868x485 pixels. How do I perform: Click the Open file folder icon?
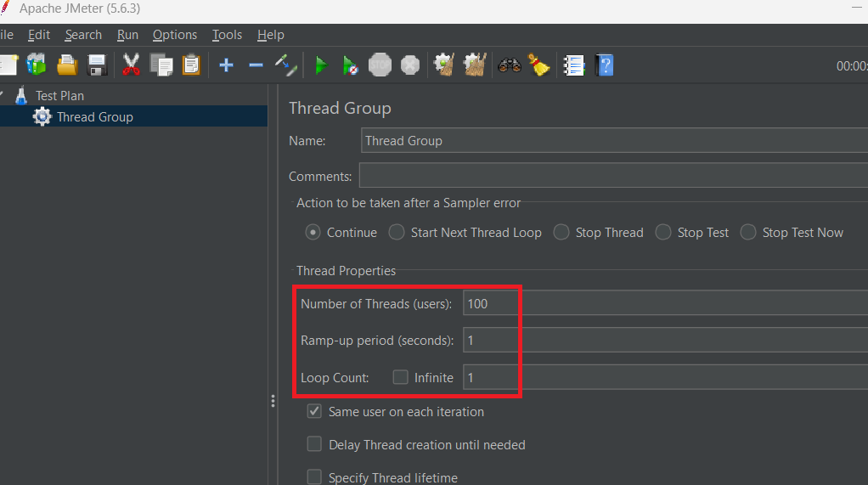(67, 65)
